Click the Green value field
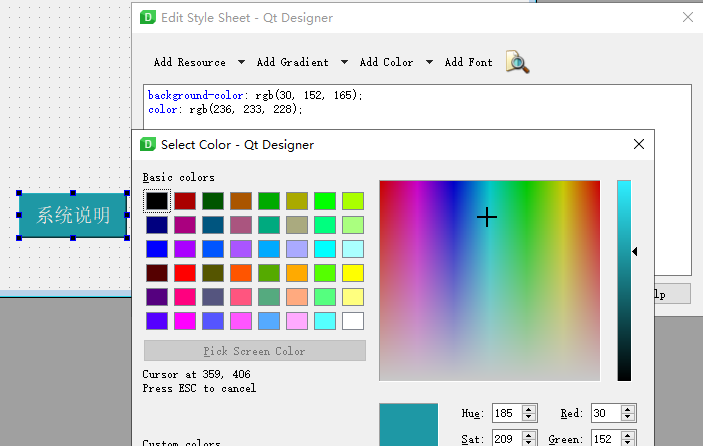The height and width of the screenshot is (446, 703). pyautogui.click(x=606, y=438)
